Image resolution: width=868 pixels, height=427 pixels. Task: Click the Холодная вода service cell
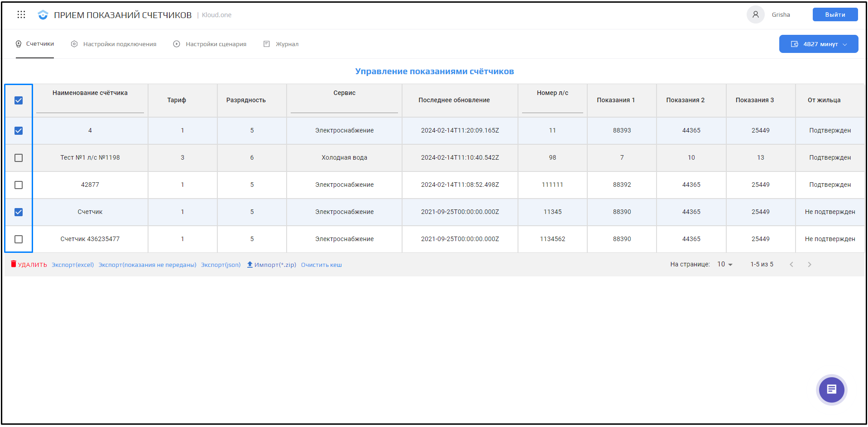point(344,158)
